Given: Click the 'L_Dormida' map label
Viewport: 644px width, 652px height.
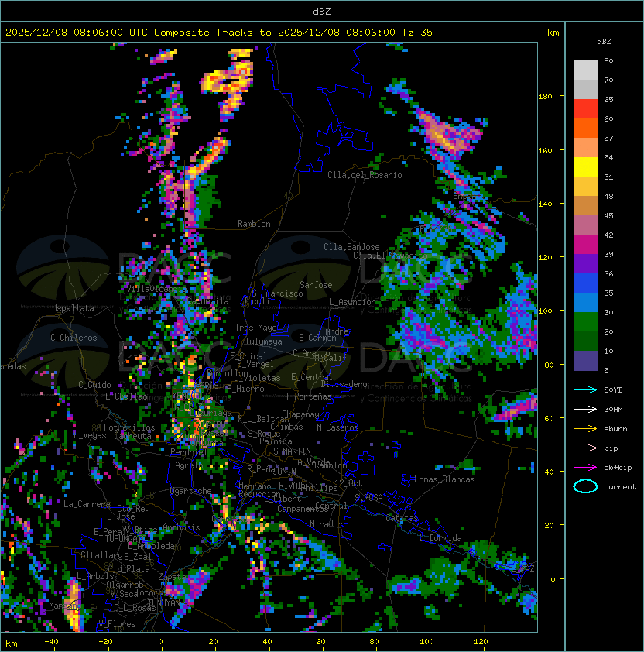Looking at the screenshot, I should point(440,538).
